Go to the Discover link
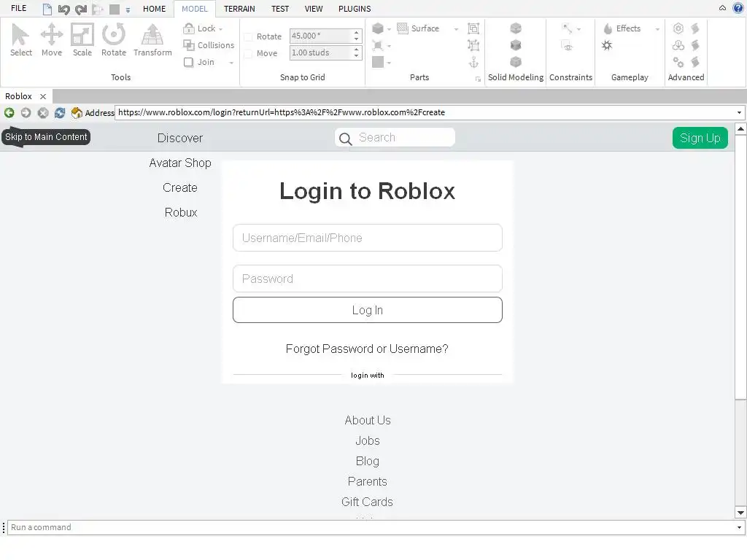The image size is (747, 560). pyautogui.click(x=180, y=138)
